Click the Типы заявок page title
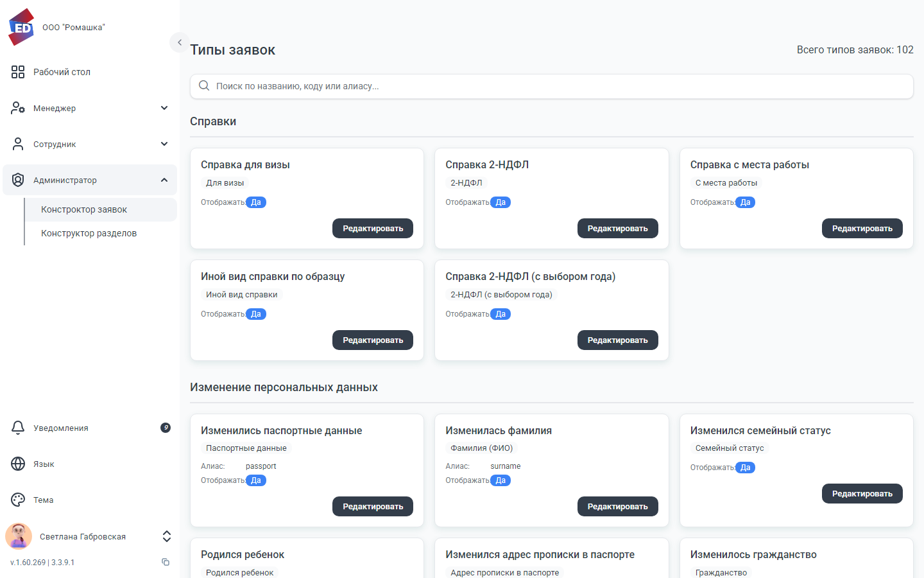 click(x=233, y=50)
